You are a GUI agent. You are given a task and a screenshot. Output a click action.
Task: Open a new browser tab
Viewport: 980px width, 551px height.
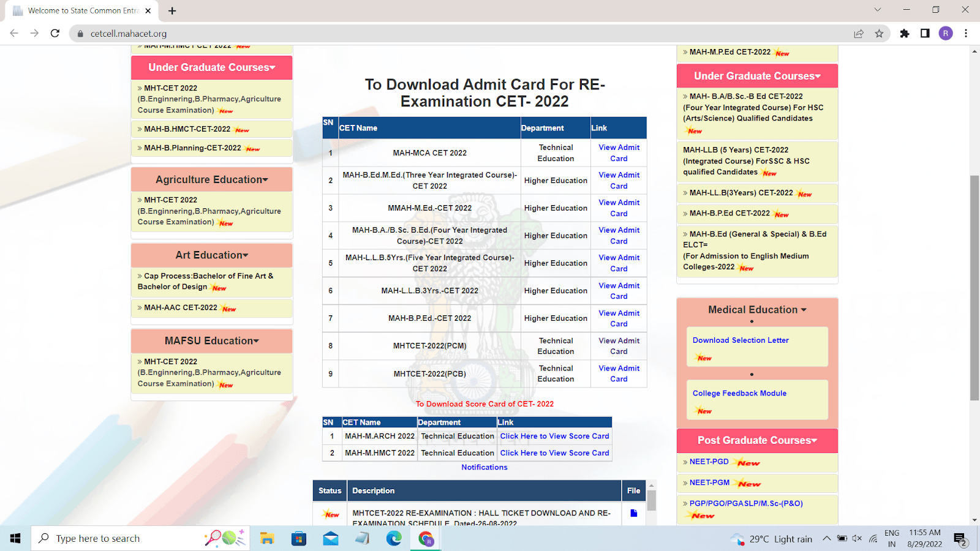pyautogui.click(x=172, y=10)
